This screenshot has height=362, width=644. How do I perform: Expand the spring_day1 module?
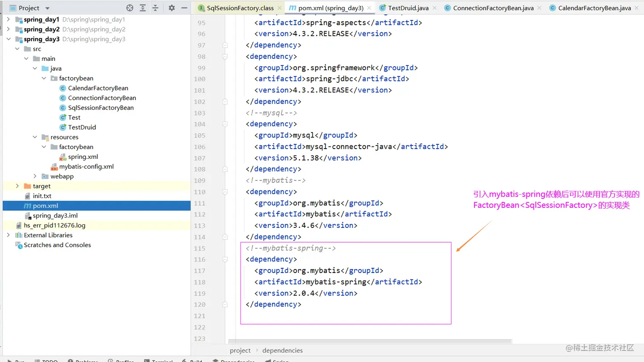pyautogui.click(x=9, y=19)
